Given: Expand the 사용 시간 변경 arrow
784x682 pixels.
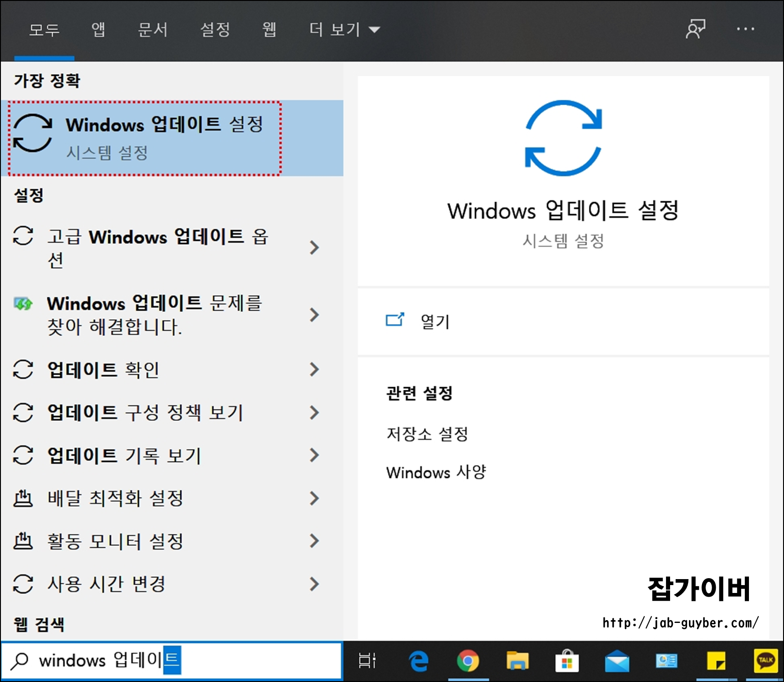Looking at the screenshot, I should 315,584.
